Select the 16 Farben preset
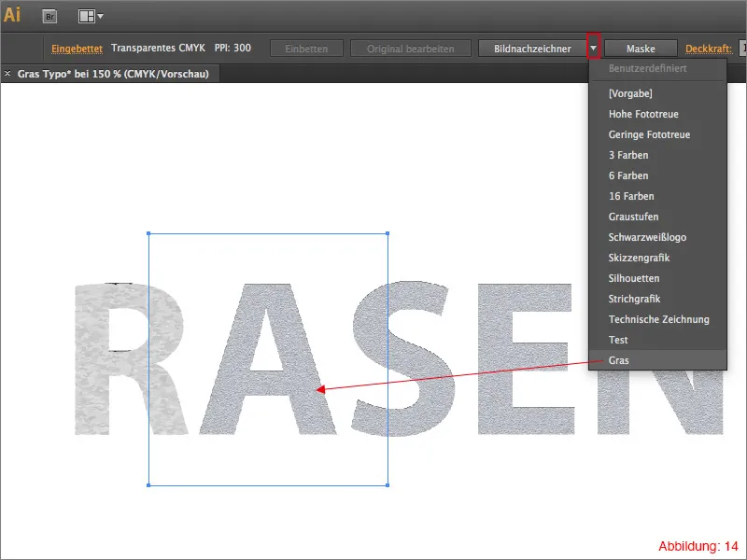This screenshot has height=560, width=747. click(658, 196)
